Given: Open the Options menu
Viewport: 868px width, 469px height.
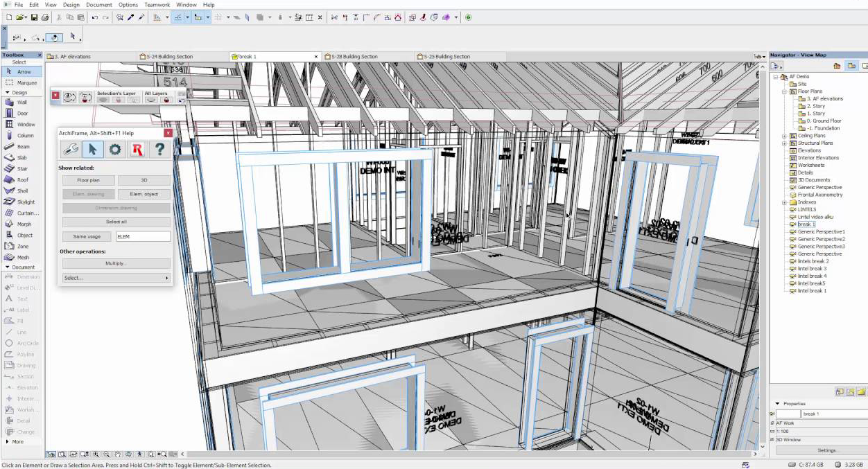Looking at the screenshot, I should click(x=128, y=5).
